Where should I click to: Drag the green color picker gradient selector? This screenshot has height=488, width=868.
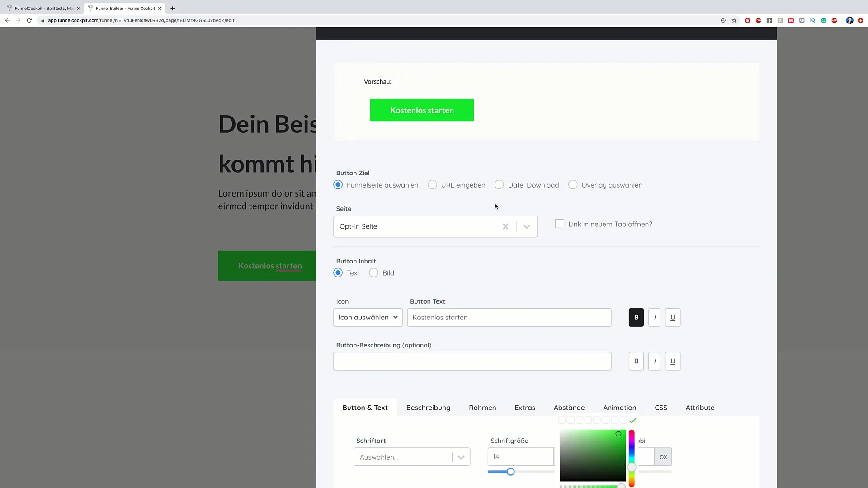pos(618,433)
